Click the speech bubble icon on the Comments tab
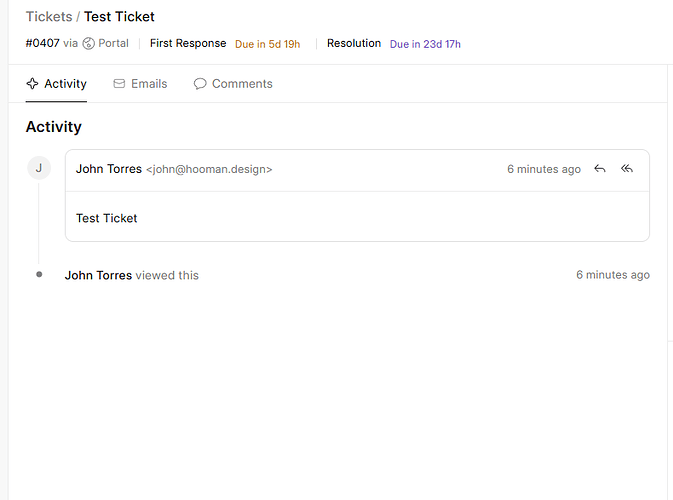Viewport: 673px width, 500px height. coord(200,83)
